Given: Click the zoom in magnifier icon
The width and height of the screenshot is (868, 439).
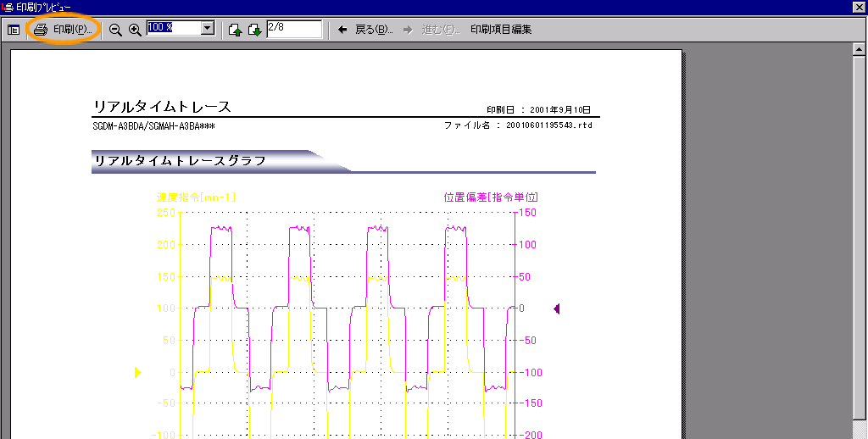Looking at the screenshot, I should pyautogui.click(x=135, y=30).
